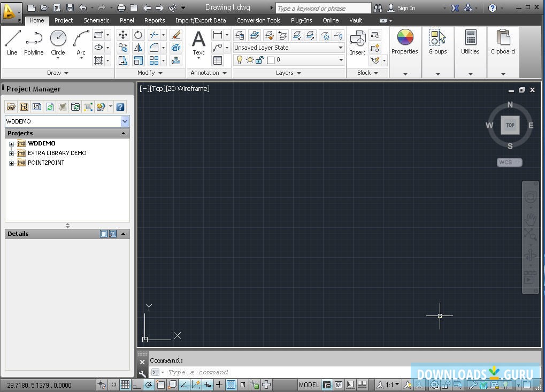Open the Unsaved Layer State dropdown
This screenshot has height=392, width=545.
pyautogui.click(x=341, y=47)
